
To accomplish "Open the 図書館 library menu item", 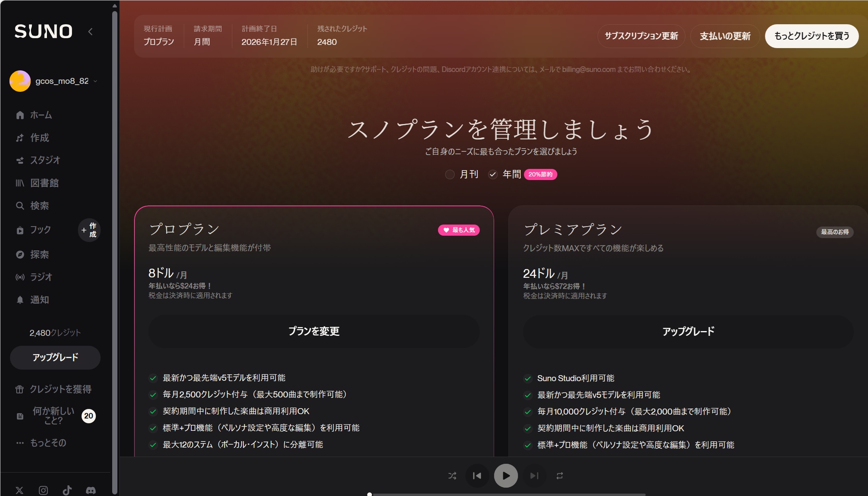I will point(44,183).
